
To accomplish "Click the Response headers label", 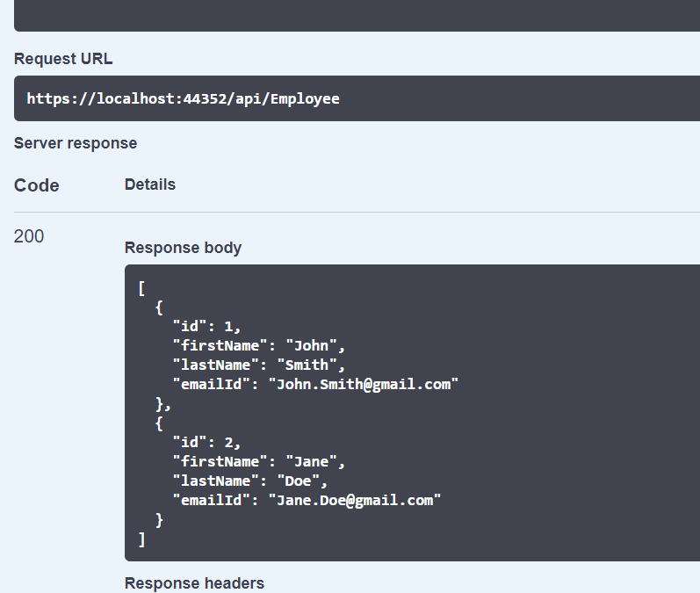I will tap(194, 583).
